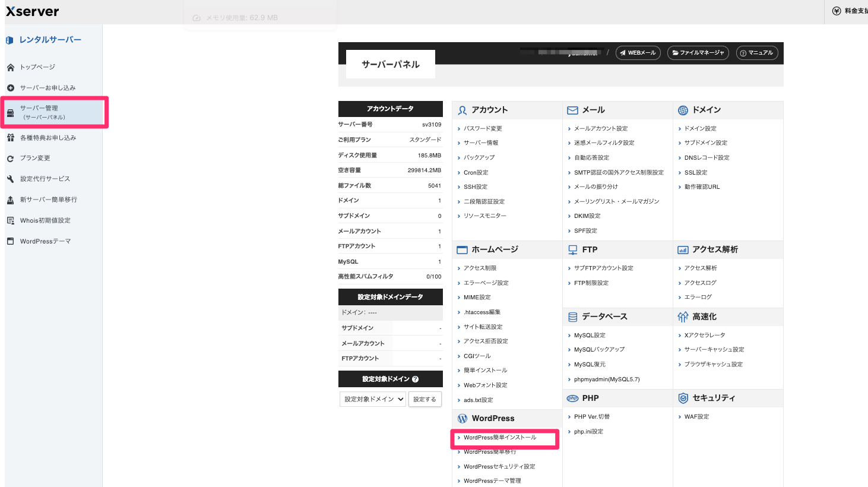Image resolution: width=868 pixels, height=487 pixels.
Task: Open WordPress簡単インストール
Action: (499, 439)
